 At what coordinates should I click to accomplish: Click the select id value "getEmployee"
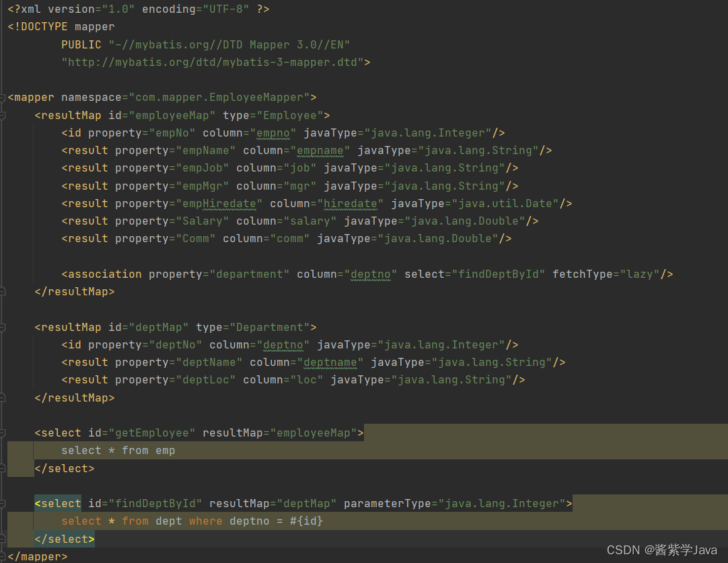point(152,433)
